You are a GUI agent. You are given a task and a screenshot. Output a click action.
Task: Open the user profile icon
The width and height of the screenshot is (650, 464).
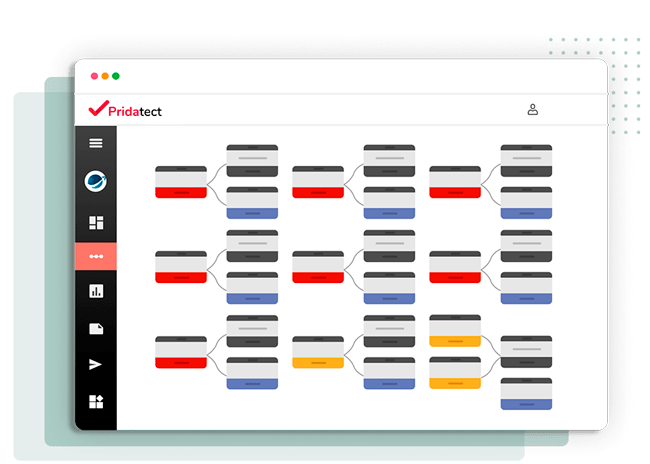point(533,109)
